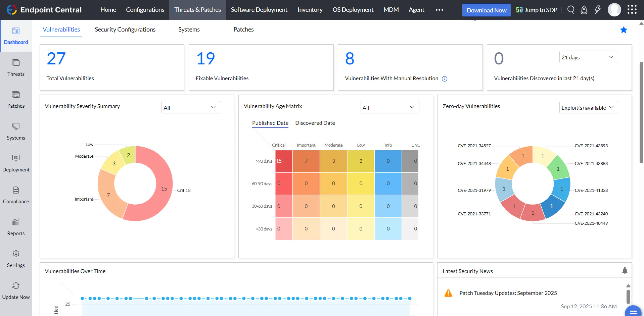644x316 pixels.
Task: Click the bell icon in Latest Security News
Action: (x=625, y=270)
